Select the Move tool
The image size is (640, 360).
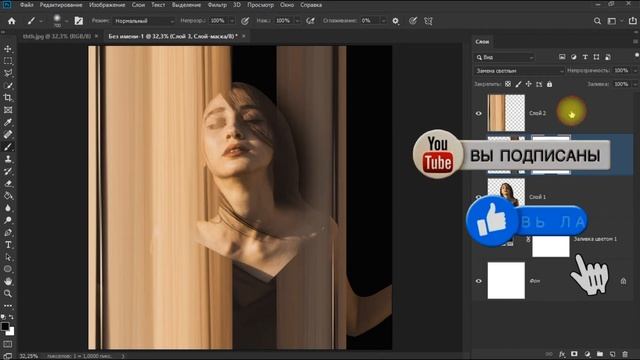pos(8,49)
